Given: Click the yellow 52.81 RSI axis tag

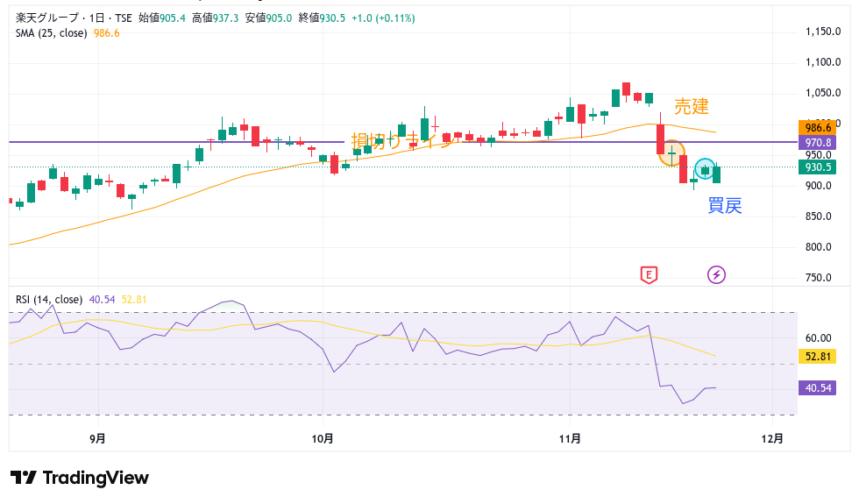Looking at the screenshot, I should 818,356.
